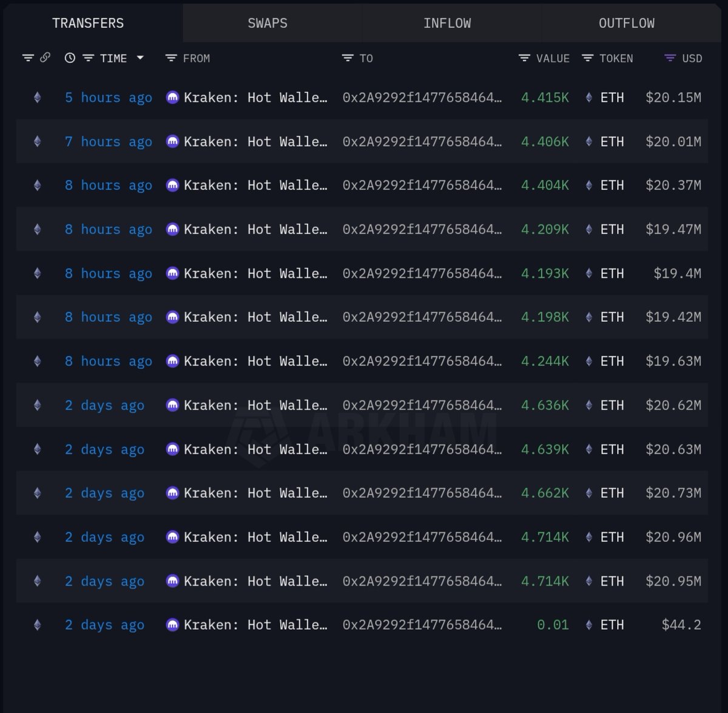Open recipient address in the $44.2 row
The height and width of the screenshot is (713, 728).
click(422, 625)
